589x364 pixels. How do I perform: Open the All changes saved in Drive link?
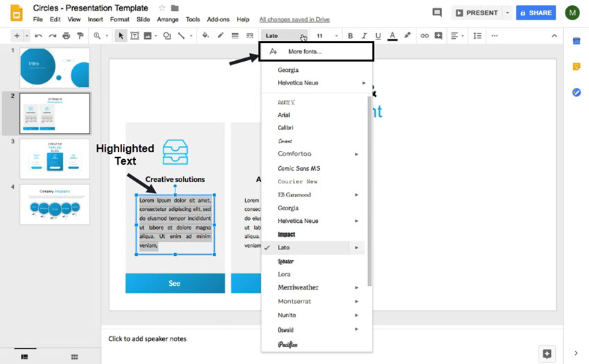click(294, 19)
